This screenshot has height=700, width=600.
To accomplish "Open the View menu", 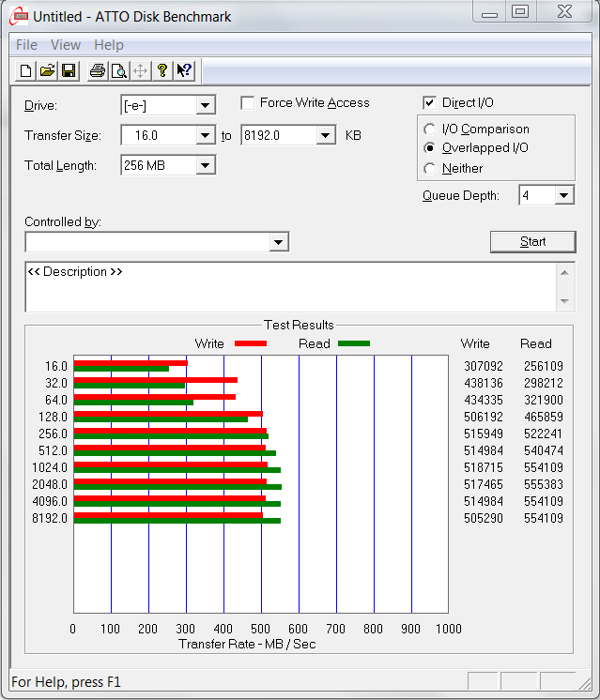I will click(66, 45).
